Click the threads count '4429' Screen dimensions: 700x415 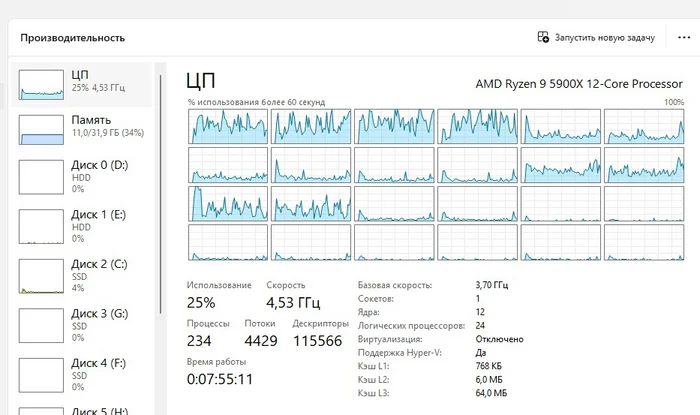coord(261,341)
